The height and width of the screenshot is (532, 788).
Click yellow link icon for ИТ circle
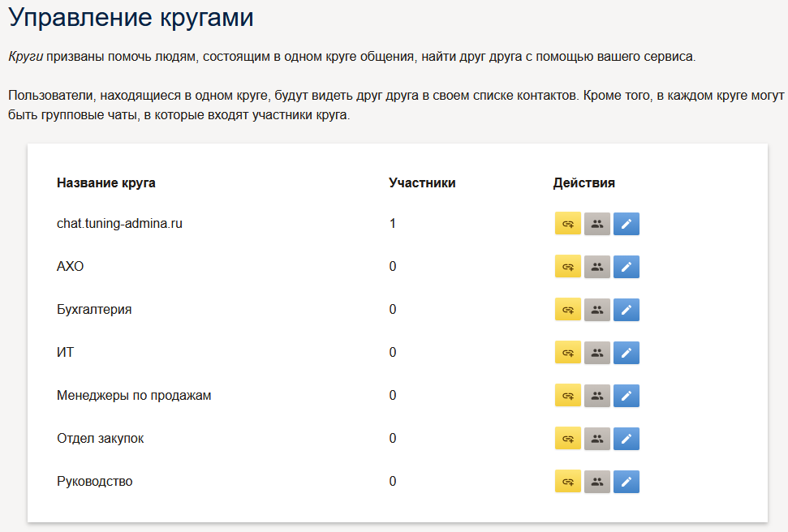[568, 353]
